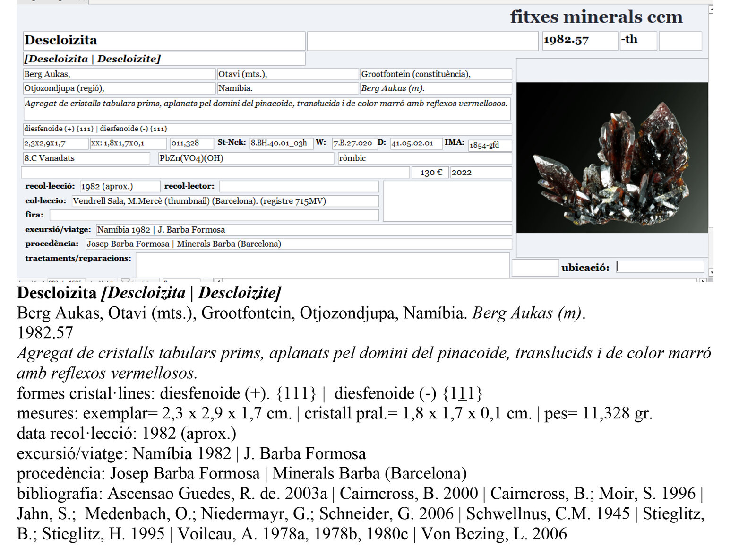Click the line starting 'mesures: exemplar='

pyautogui.click(x=335, y=414)
